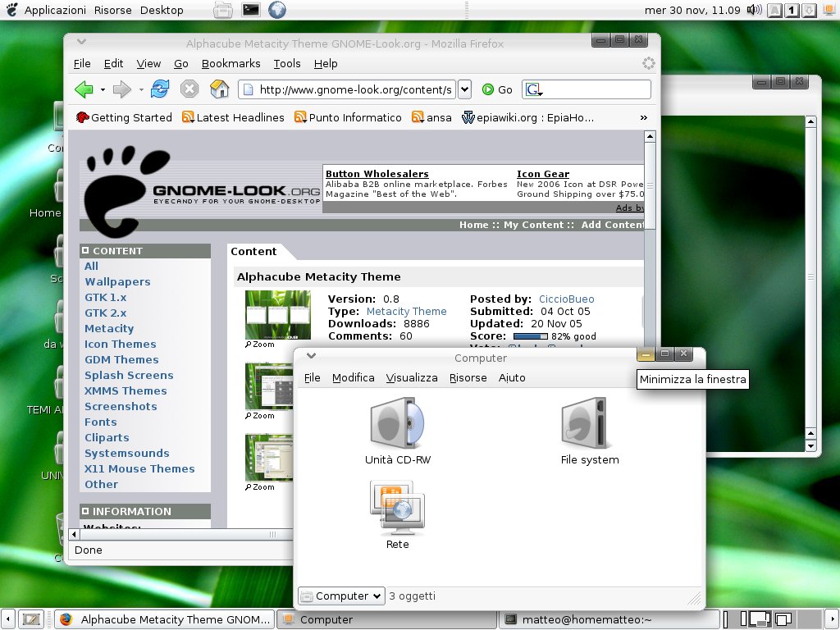Click the page icon in the URL bar

click(248, 89)
